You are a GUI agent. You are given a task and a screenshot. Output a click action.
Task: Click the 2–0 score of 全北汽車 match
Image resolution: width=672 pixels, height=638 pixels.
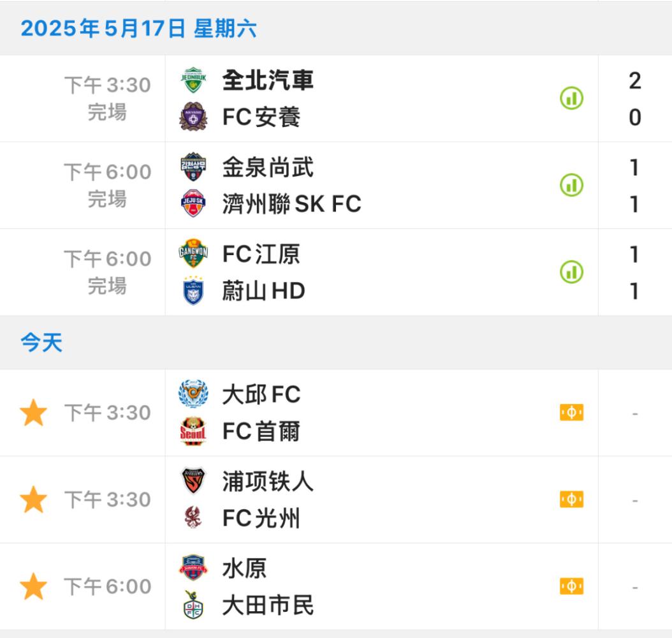(x=634, y=99)
